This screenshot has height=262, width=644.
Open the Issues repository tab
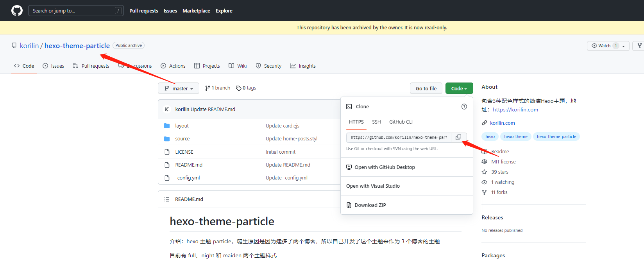pyautogui.click(x=53, y=66)
